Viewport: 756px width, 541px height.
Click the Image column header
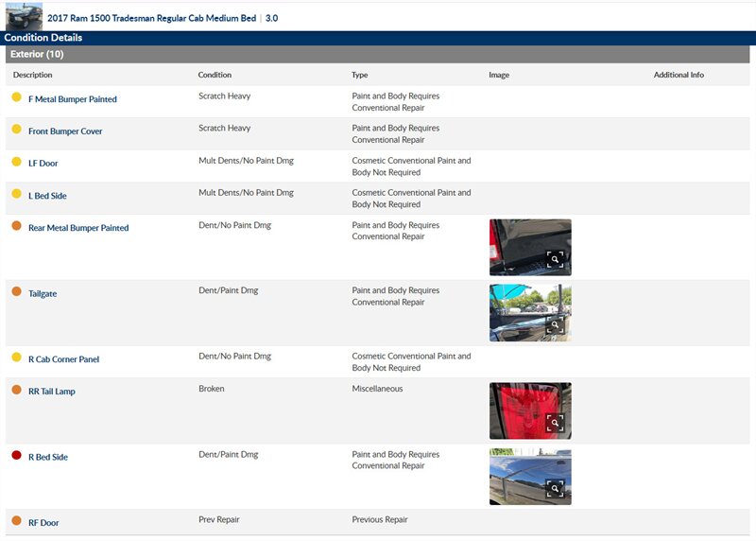[499, 75]
